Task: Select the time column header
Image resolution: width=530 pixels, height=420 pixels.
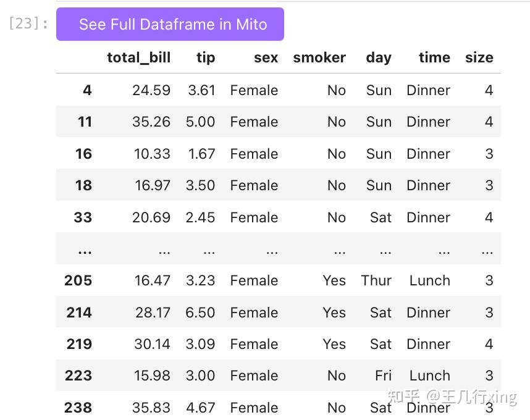Action: pyautogui.click(x=435, y=57)
